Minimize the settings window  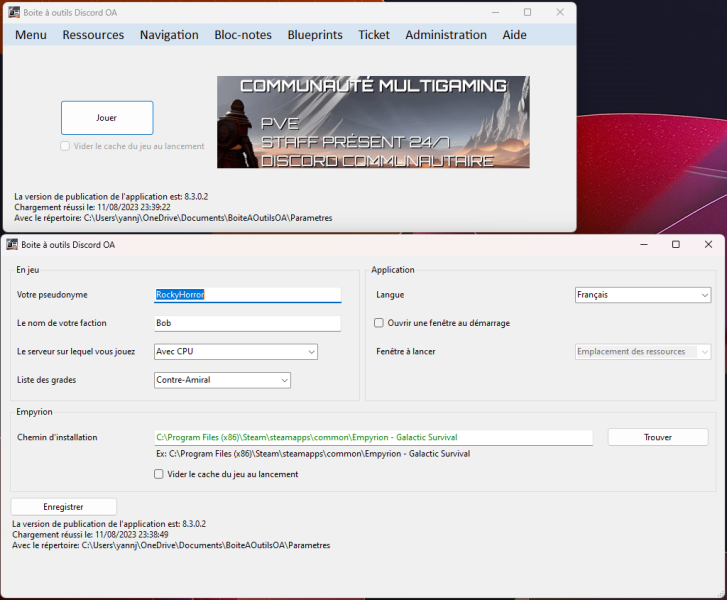pos(644,244)
